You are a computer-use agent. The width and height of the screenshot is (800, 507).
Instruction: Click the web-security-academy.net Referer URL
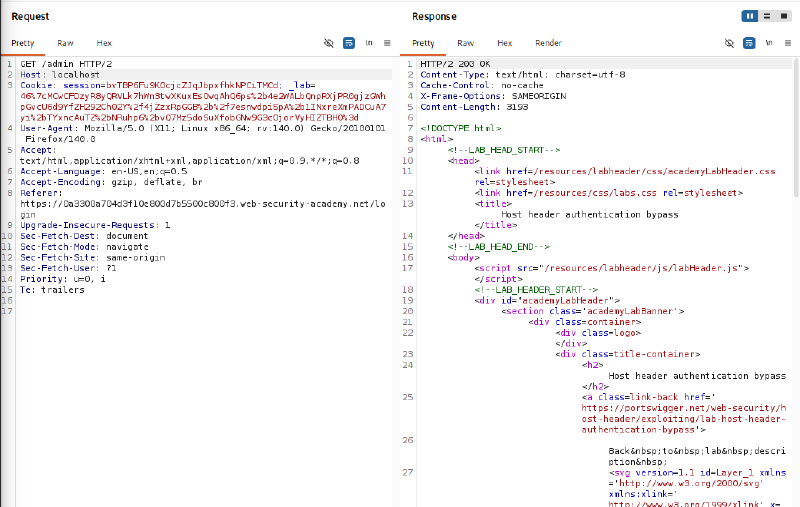pos(203,209)
